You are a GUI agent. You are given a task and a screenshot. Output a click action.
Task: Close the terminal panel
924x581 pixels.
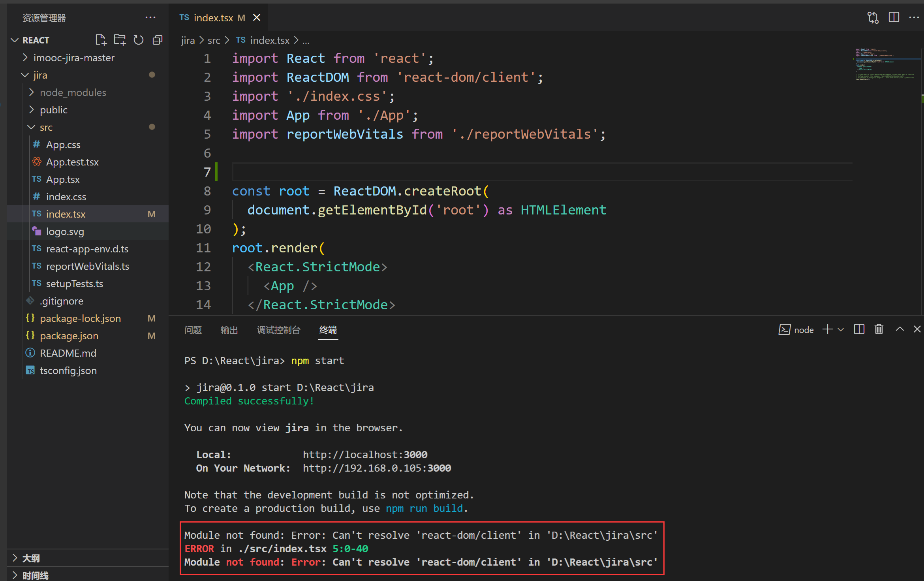point(917,329)
